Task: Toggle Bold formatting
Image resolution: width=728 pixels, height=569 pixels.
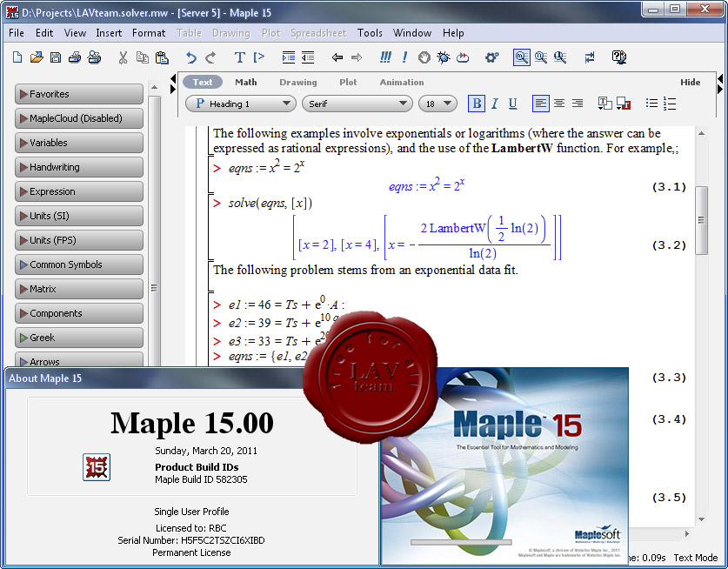Action: [x=477, y=104]
